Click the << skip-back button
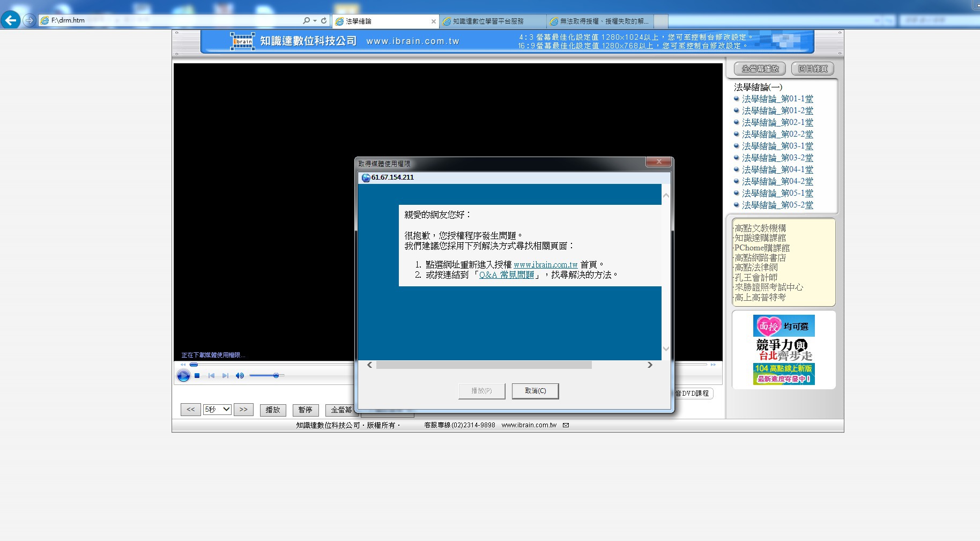 click(x=191, y=410)
